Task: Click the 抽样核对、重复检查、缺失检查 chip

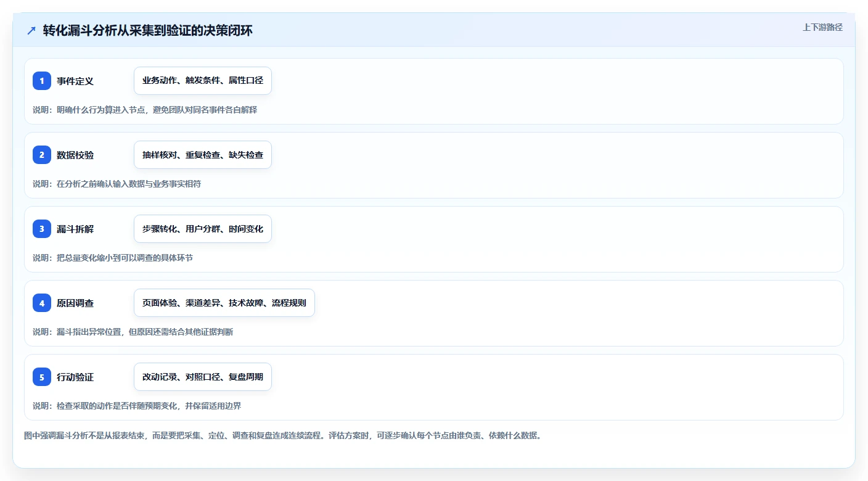Action: (203, 155)
